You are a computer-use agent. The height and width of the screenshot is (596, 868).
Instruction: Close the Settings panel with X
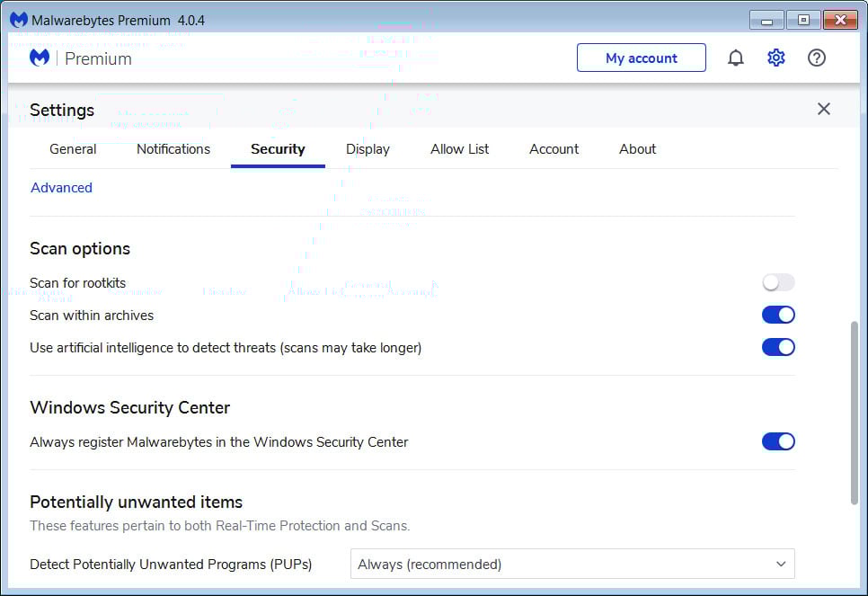pos(824,109)
